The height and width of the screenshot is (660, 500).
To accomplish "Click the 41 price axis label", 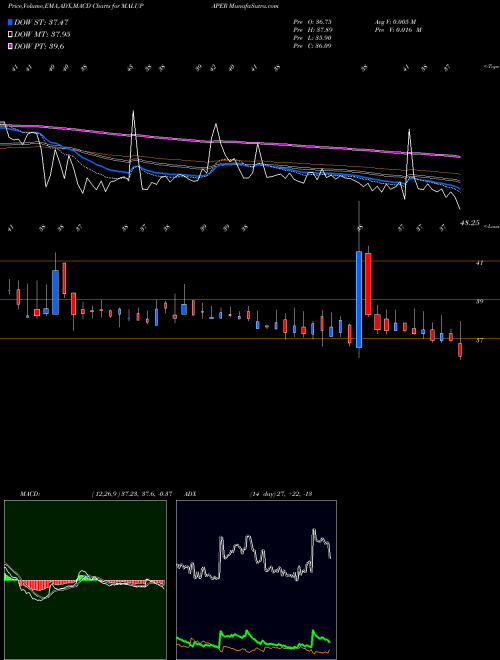I will pyautogui.click(x=479, y=263).
